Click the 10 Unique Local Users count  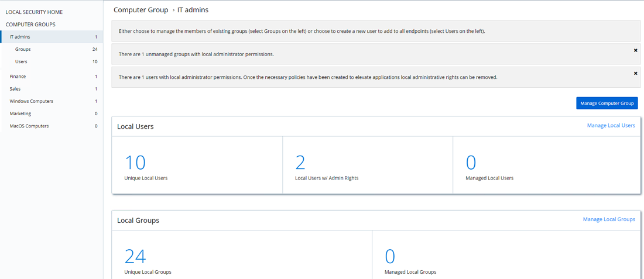pyautogui.click(x=135, y=163)
